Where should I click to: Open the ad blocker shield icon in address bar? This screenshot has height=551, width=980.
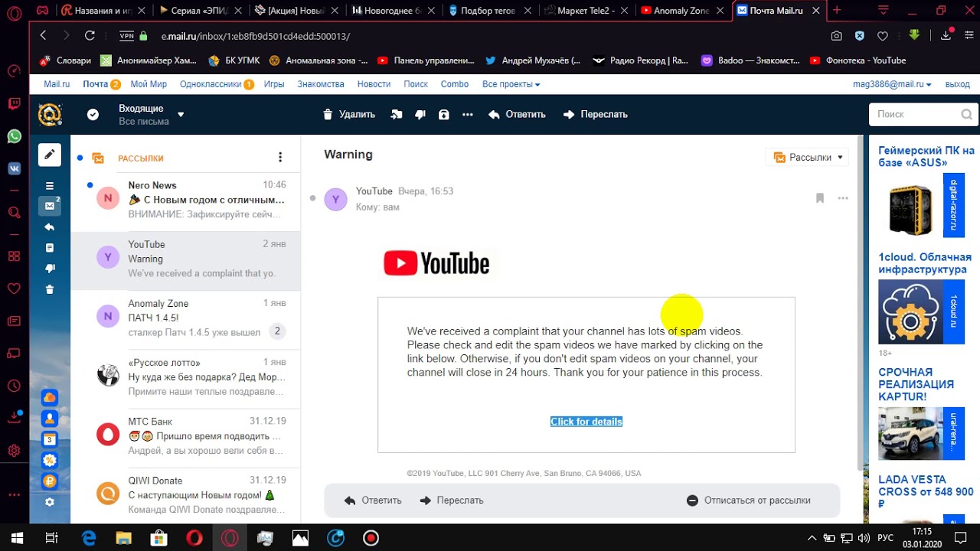(860, 36)
